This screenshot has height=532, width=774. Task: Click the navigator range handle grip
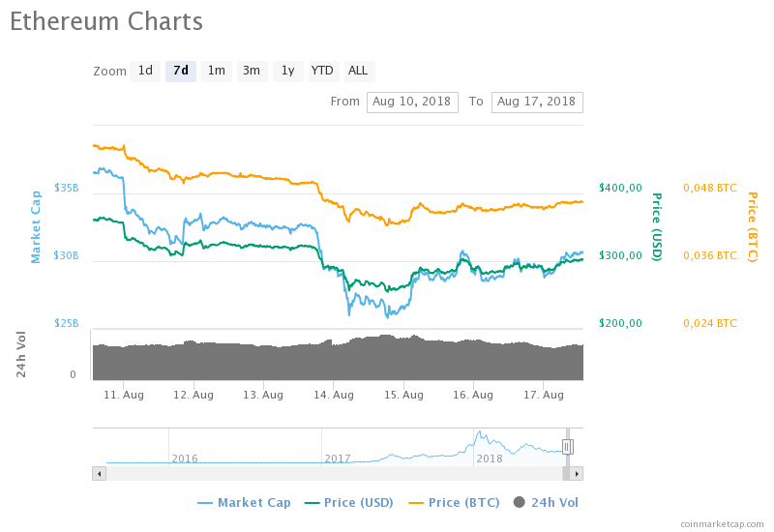568,446
